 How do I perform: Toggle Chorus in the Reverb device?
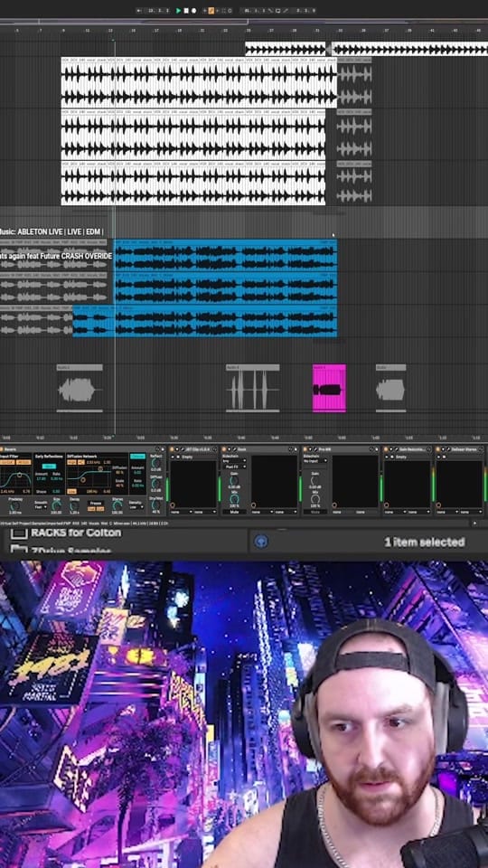137,456
